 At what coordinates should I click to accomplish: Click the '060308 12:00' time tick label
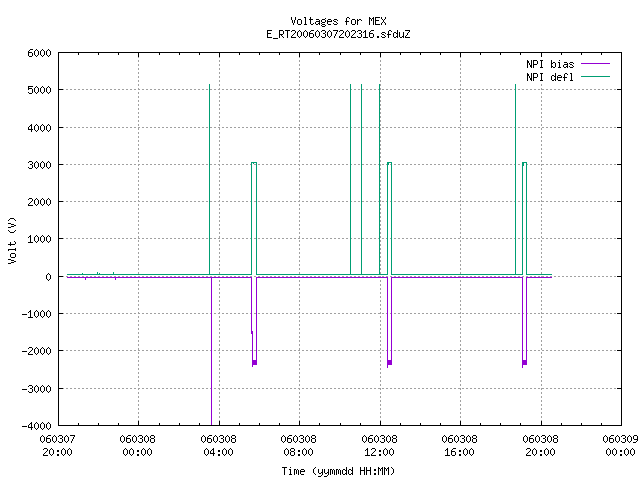coord(379,446)
